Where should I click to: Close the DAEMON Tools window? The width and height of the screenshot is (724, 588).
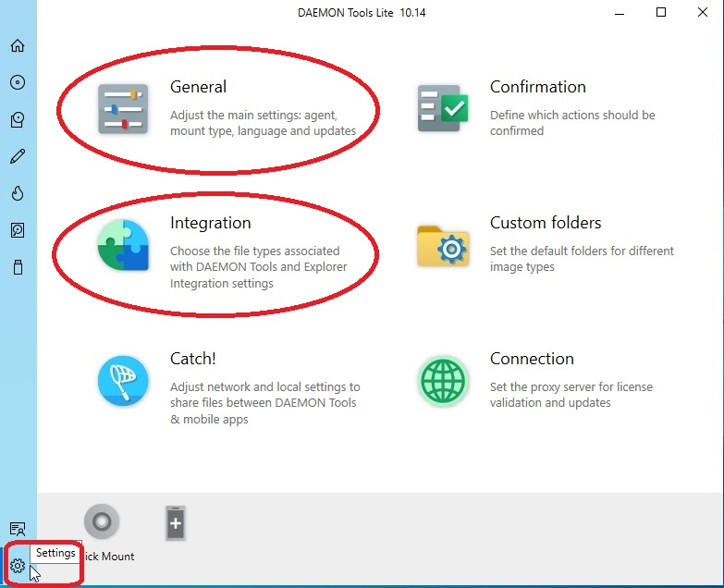(703, 12)
